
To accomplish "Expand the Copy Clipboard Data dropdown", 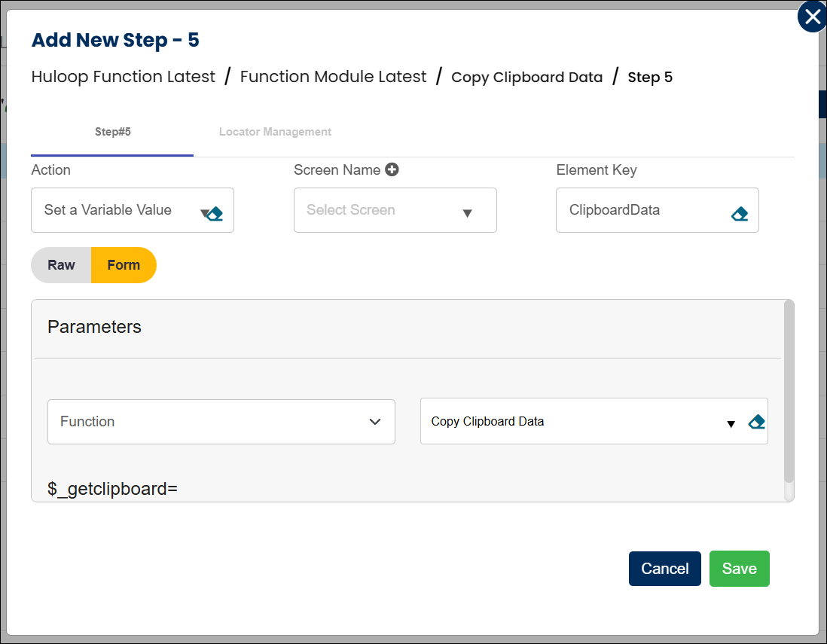I will pos(730,424).
